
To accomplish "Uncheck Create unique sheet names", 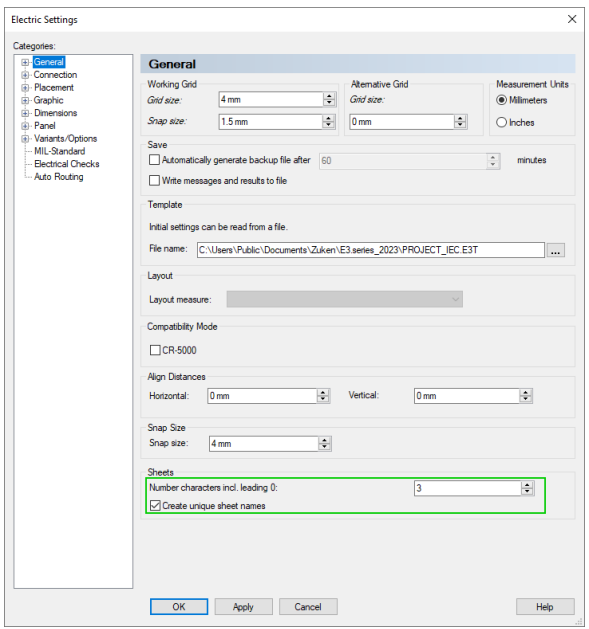I will point(155,505).
